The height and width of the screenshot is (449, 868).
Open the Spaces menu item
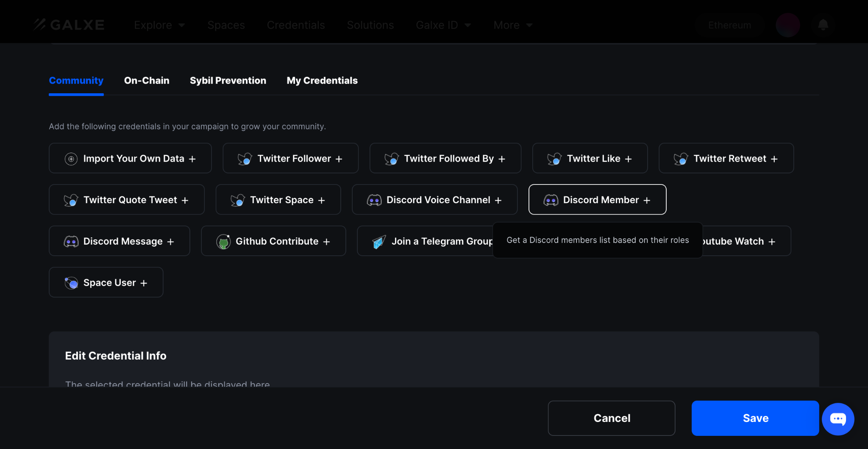(226, 25)
